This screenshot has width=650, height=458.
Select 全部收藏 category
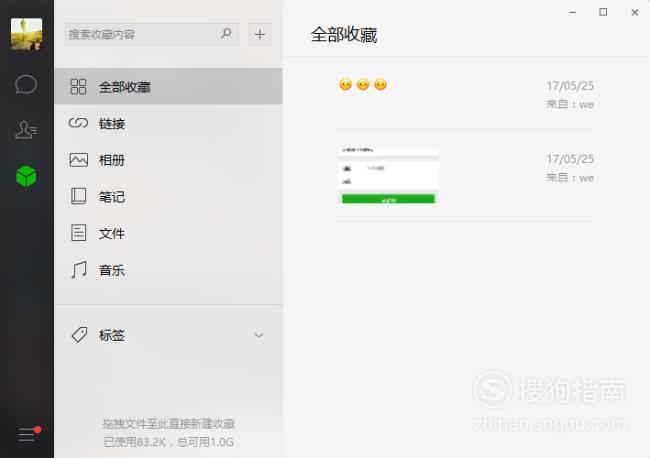click(168, 87)
